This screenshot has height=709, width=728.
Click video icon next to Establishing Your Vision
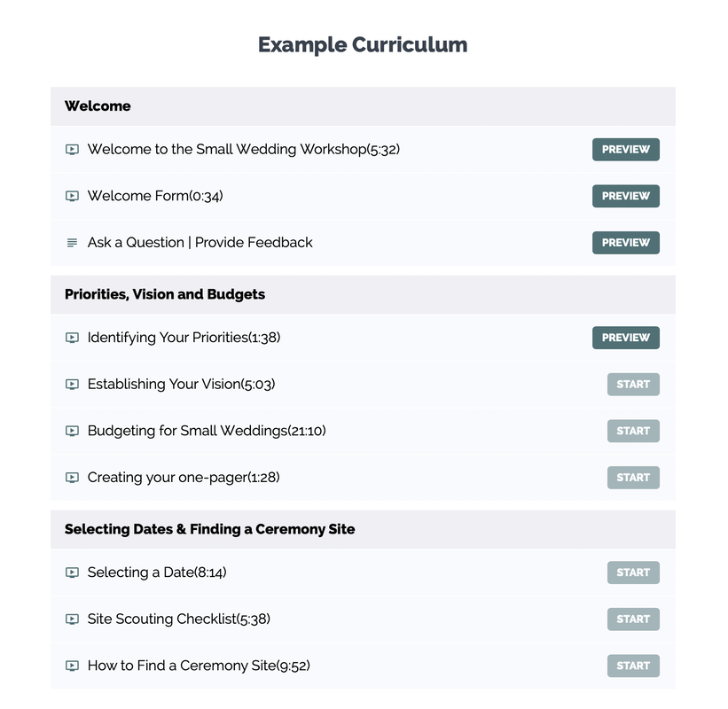coord(72,385)
